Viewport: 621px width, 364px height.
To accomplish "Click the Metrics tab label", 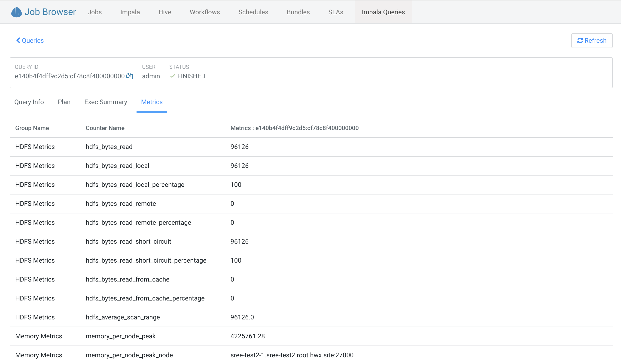I will pyautogui.click(x=152, y=101).
